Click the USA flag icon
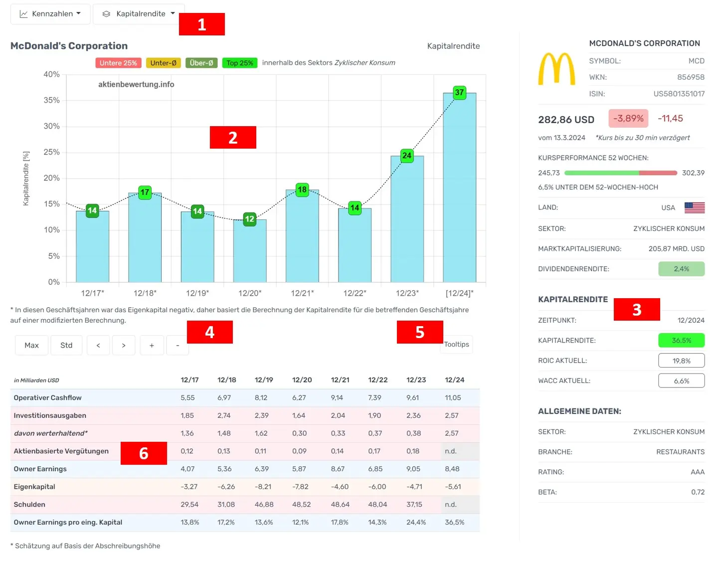 [695, 207]
